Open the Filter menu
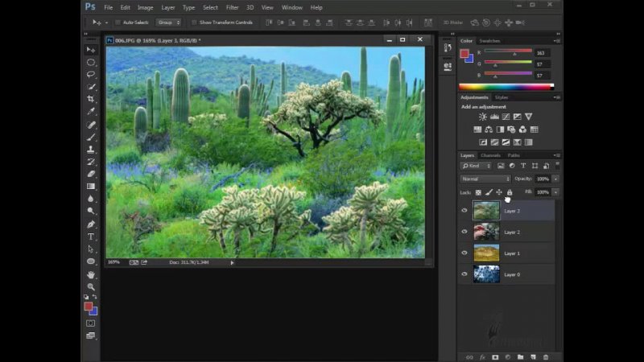Viewport: 644px width, 362px height. pos(232,7)
